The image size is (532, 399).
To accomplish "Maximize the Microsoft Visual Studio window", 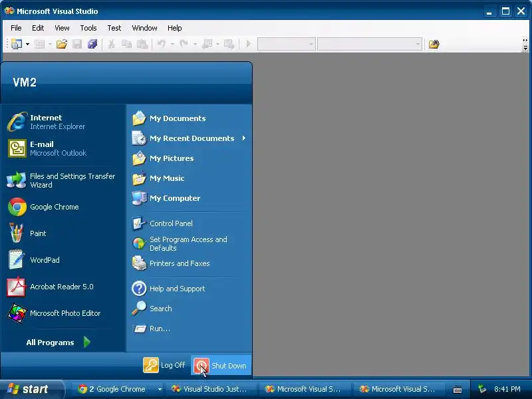I will pyautogui.click(x=505, y=11).
